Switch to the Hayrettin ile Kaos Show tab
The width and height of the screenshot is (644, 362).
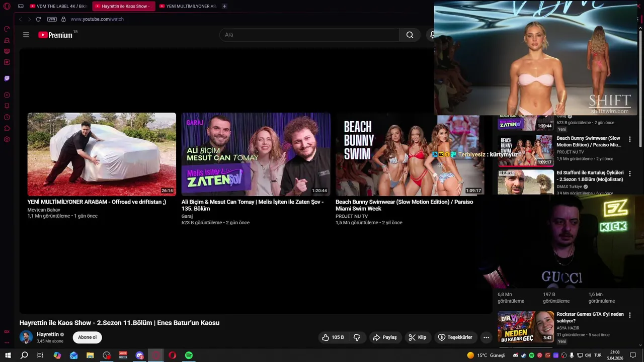[x=124, y=6]
